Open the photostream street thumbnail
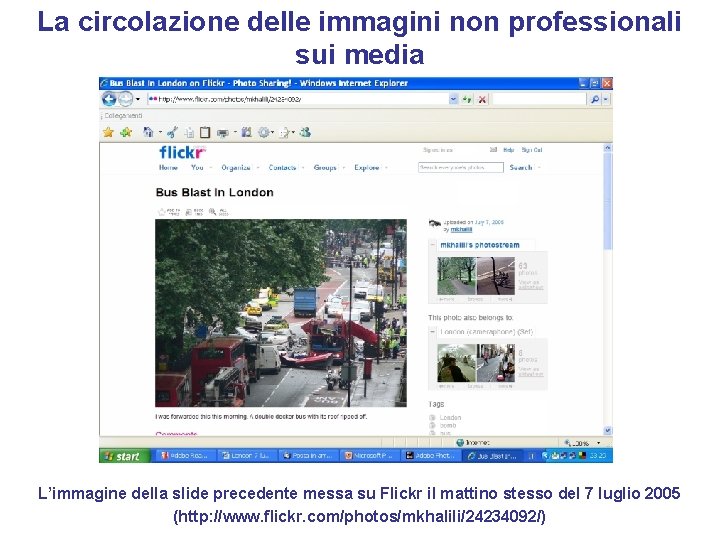Image resolution: width=720 pixels, height=540 pixels. [x=495, y=276]
